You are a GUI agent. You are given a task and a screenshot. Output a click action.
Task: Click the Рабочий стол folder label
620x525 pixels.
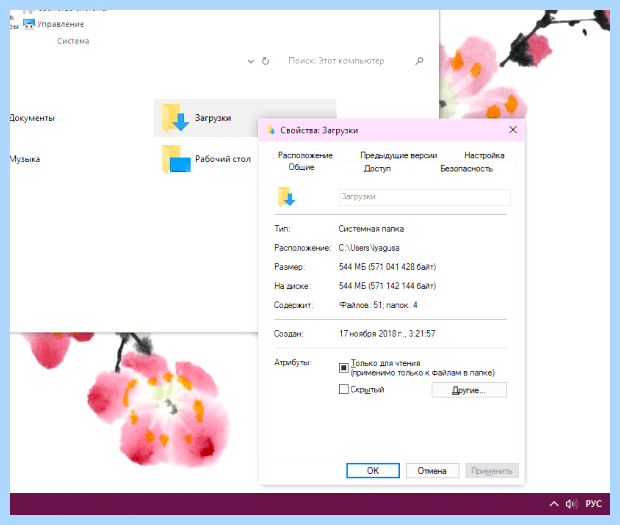pos(223,159)
